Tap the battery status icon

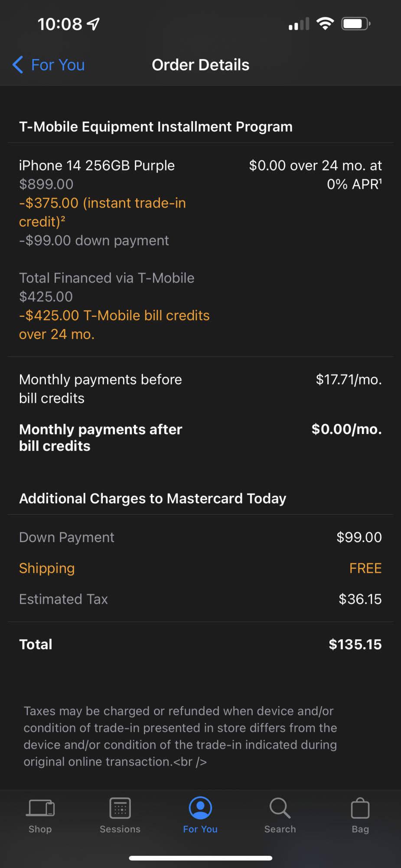coord(356,23)
